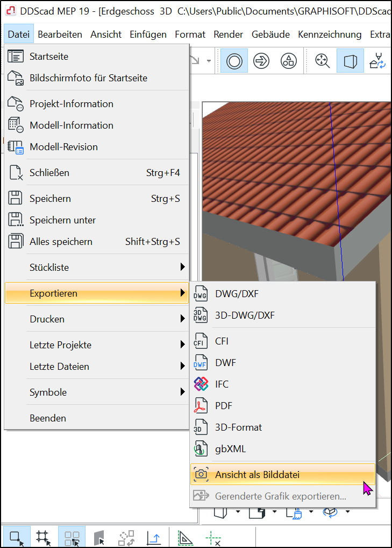Click the gbXML icon
Image resolution: width=392 pixels, height=548 pixels.
tap(201, 449)
